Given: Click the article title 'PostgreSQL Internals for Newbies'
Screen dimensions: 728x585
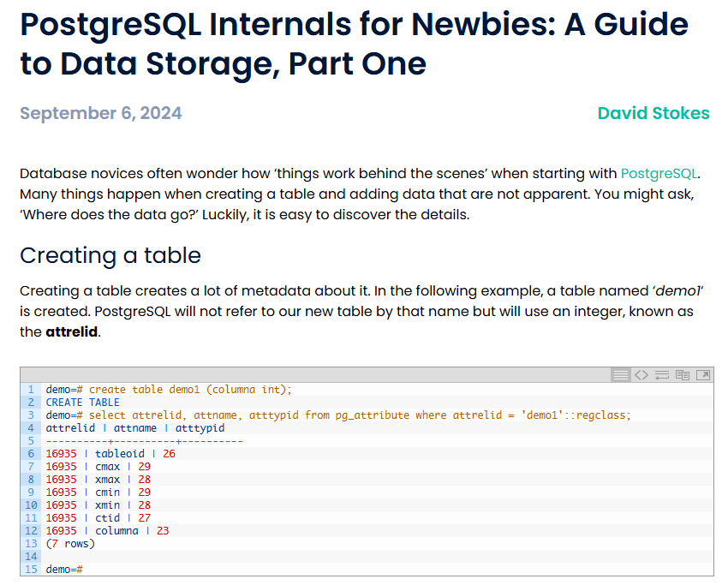Looking at the screenshot, I should coord(355,44).
